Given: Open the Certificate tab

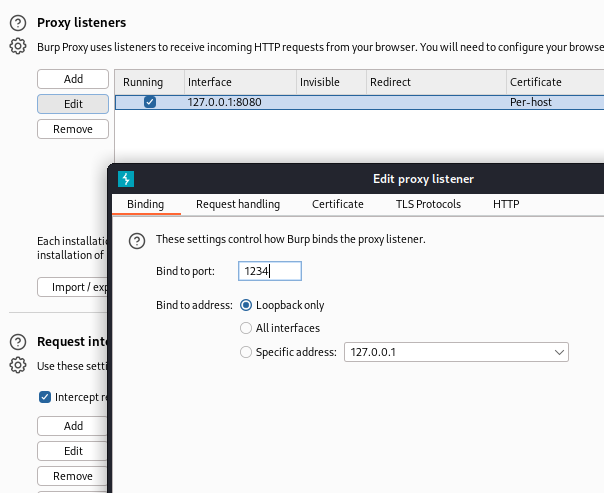Looking at the screenshot, I should [x=338, y=204].
